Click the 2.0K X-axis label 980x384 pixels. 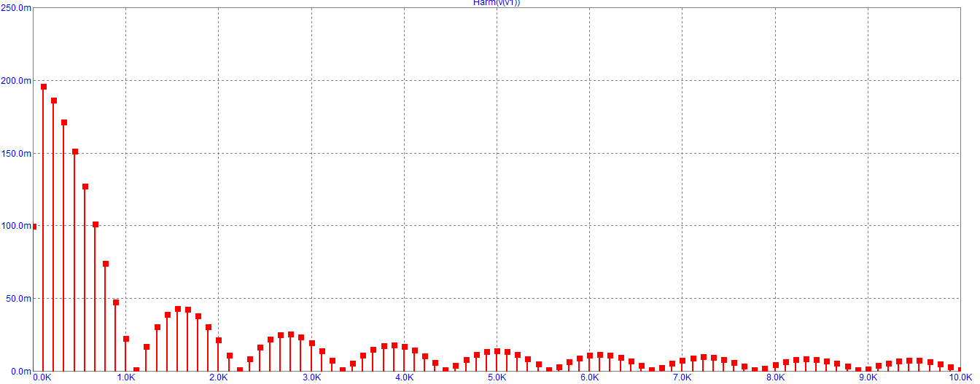(x=219, y=378)
